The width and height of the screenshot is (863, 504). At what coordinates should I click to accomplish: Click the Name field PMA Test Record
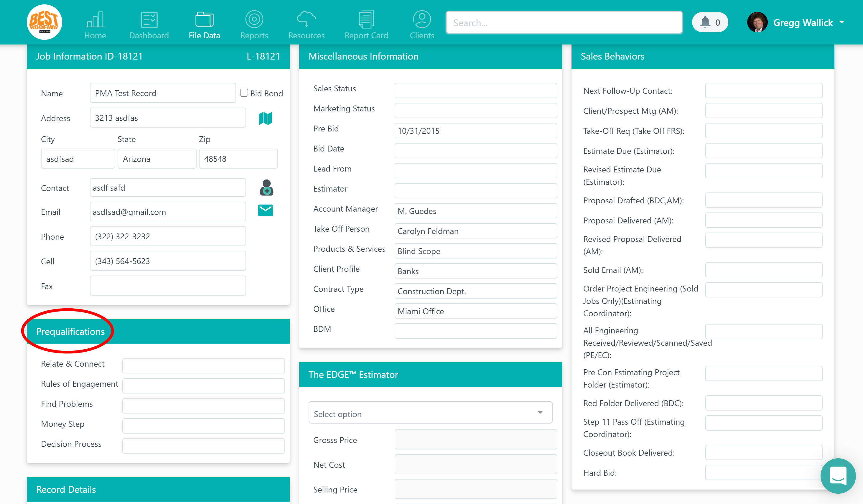point(163,93)
